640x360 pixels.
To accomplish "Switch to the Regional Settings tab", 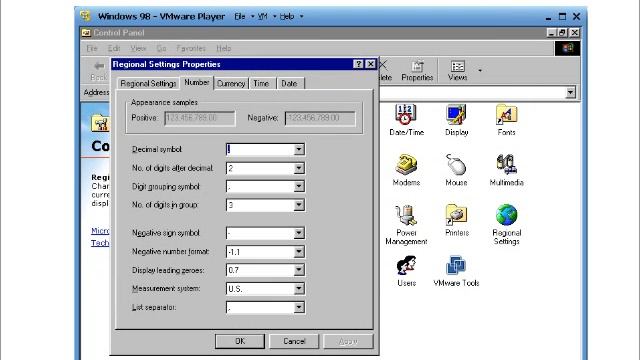I will (148, 83).
